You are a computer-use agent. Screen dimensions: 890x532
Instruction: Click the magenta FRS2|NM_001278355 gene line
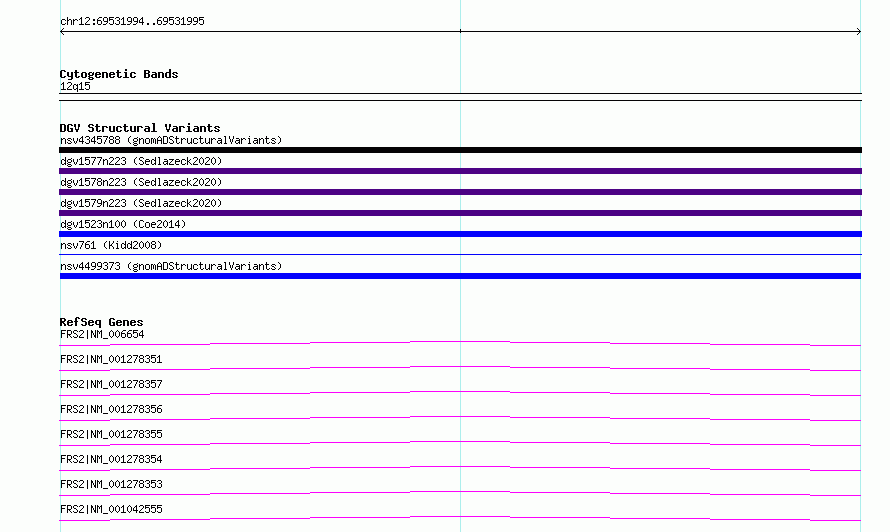(460, 443)
